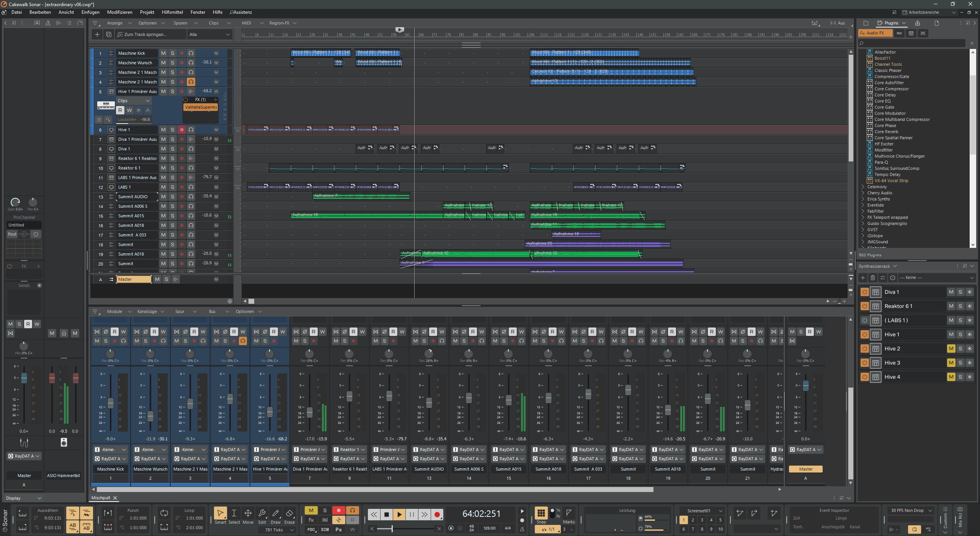Solo the Diva 1 track
The height and width of the screenshot is (536, 980).
click(172, 149)
